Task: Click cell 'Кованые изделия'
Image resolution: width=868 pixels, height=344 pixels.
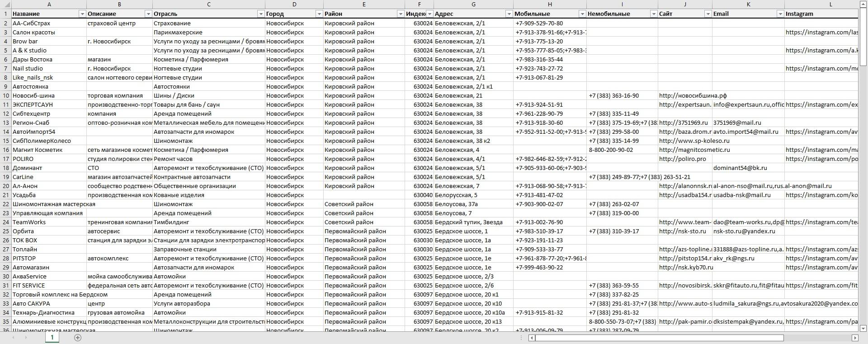Action: (209, 195)
